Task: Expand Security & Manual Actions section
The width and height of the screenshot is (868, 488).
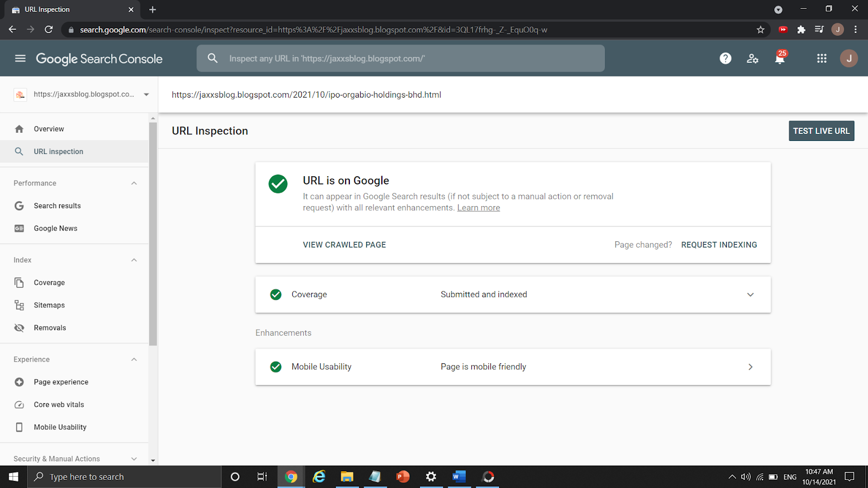Action: click(134, 459)
